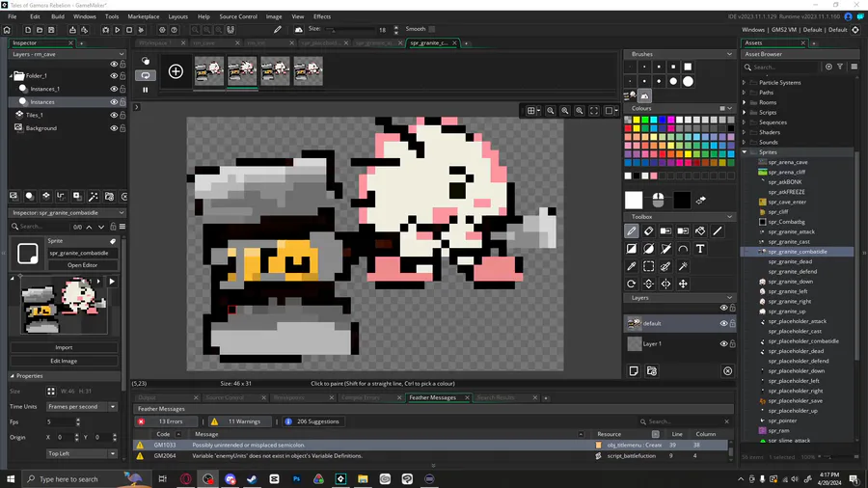The image size is (868, 488).
Task: Select the Magic wand tool
Action: [x=683, y=267]
